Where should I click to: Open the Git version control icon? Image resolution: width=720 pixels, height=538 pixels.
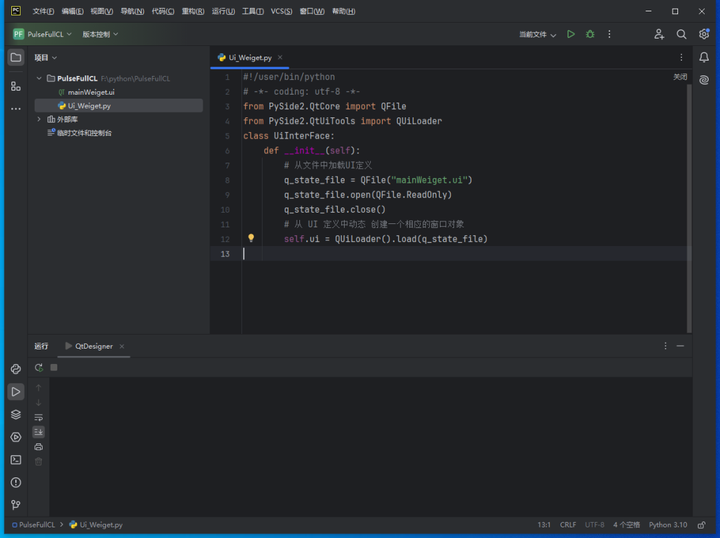click(x=16, y=504)
